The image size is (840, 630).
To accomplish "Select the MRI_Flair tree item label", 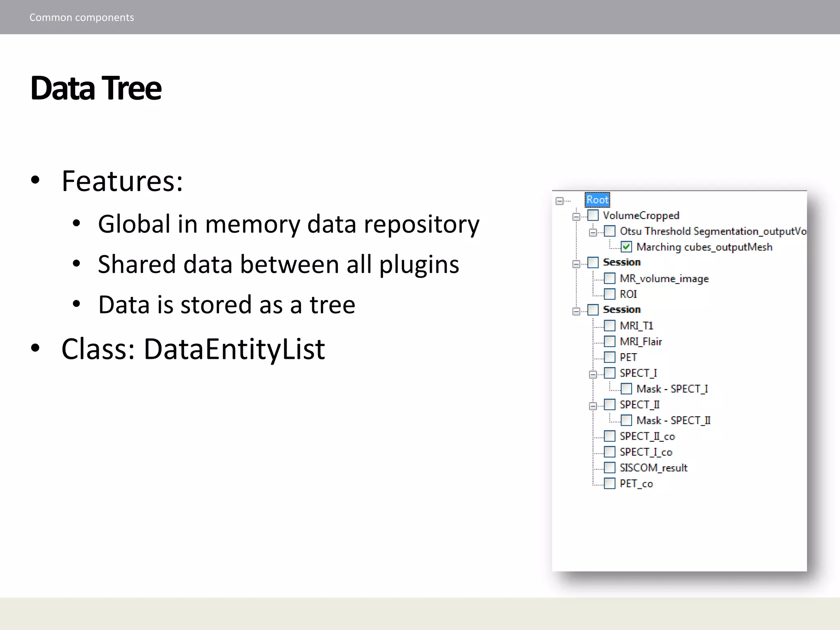I will coord(641,342).
